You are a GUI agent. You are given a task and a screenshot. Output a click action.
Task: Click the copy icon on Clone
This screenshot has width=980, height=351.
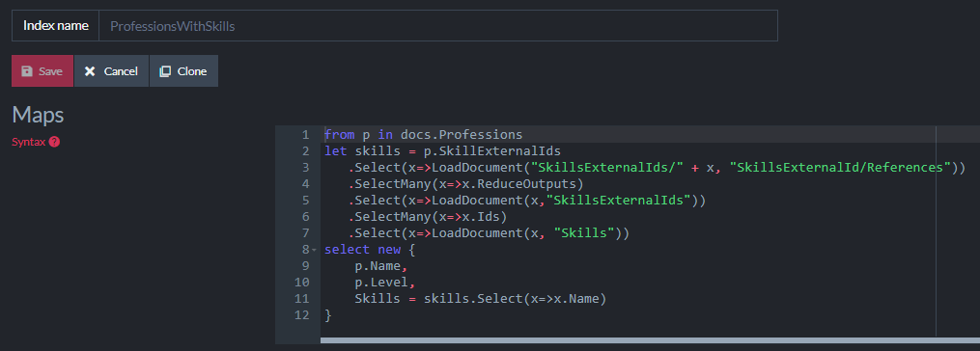pos(165,71)
